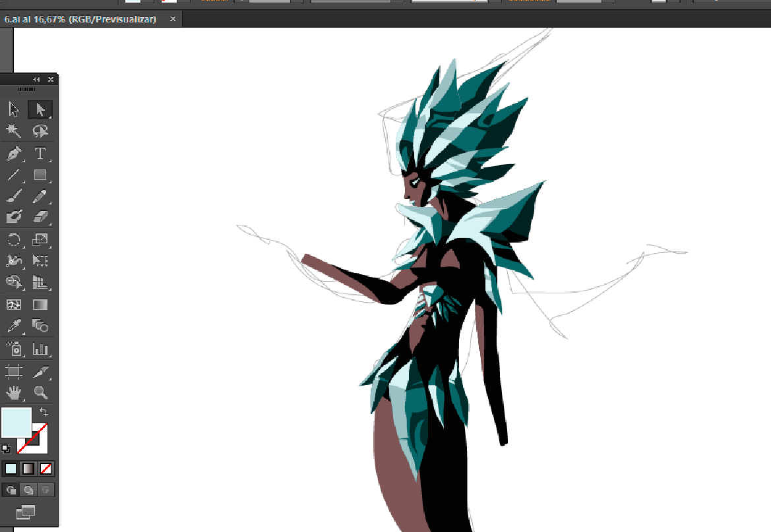
Task: Enable Draw Normal mode
Action: [x=11, y=490]
